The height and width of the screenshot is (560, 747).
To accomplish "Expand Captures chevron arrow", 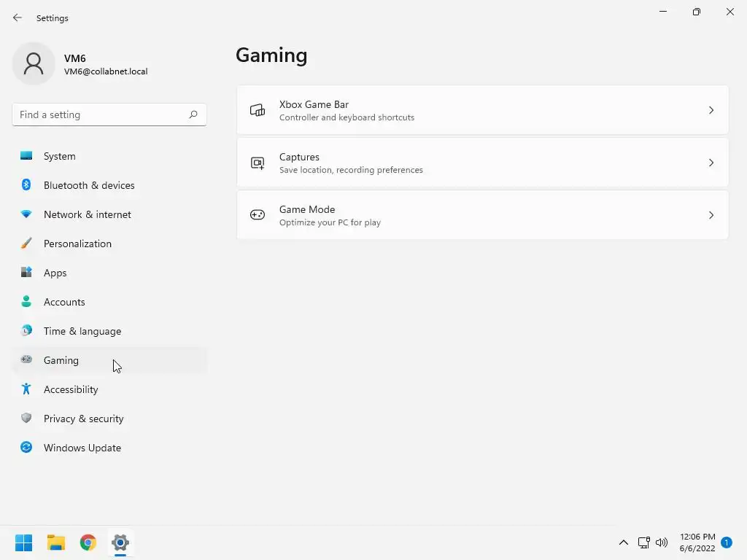I will pyautogui.click(x=711, y=163).
